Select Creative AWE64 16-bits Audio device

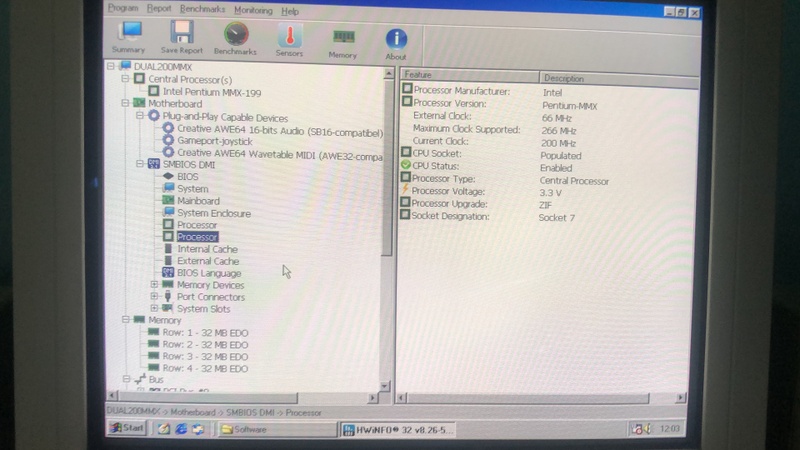280,131
